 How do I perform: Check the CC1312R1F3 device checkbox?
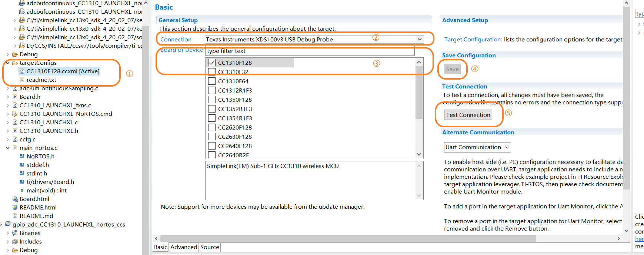click(212, 90)
